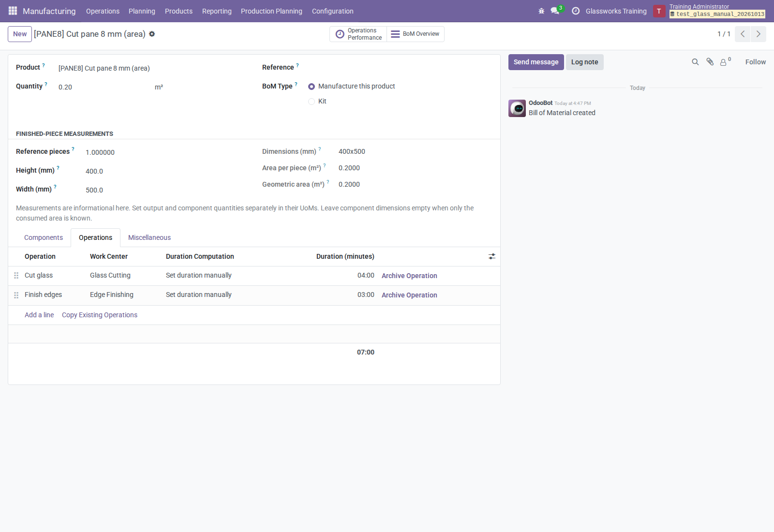Search chatter messages magnifier icon
Viewport: 774px width, 532px height.
(695, 62)
